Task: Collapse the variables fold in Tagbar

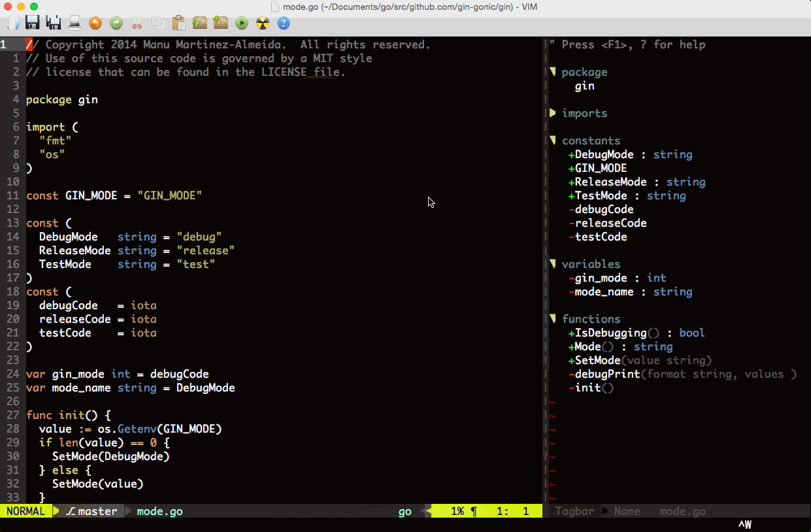Action: point(553,264)
